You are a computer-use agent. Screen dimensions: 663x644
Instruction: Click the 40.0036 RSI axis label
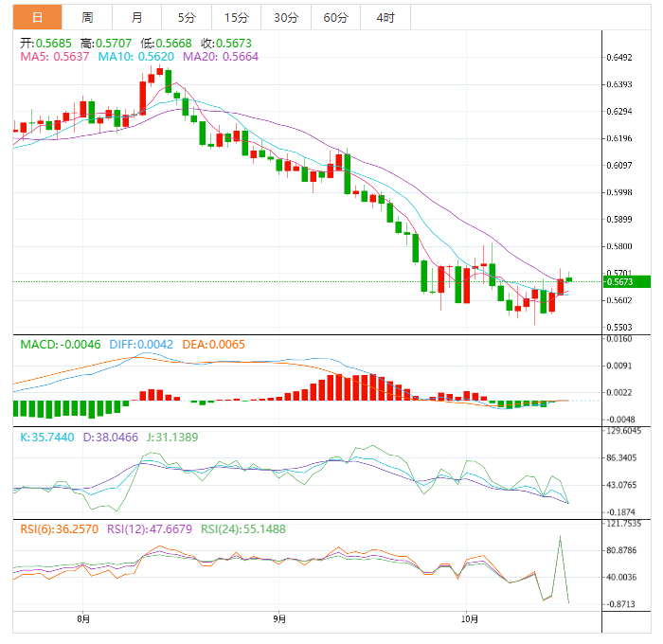(x=621, y=577)
